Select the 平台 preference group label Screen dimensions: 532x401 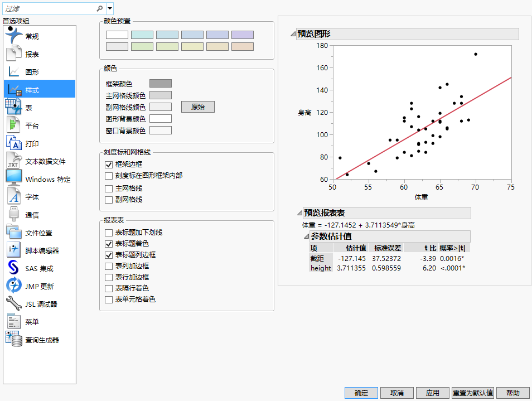point(32,126)
